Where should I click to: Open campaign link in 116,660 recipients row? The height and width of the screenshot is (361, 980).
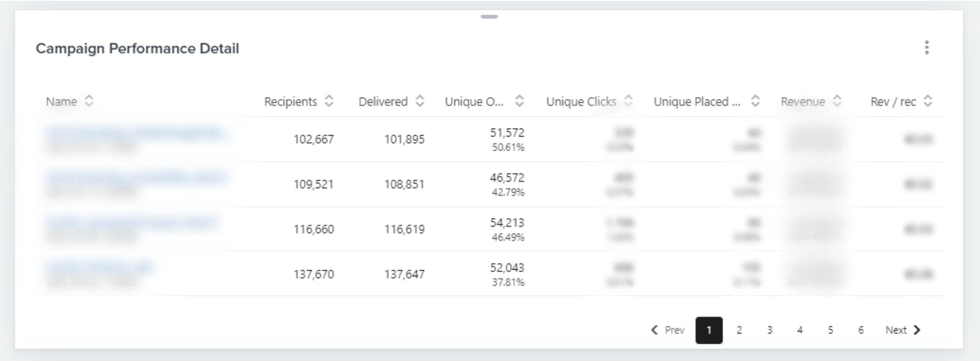[x=131, y=222]
